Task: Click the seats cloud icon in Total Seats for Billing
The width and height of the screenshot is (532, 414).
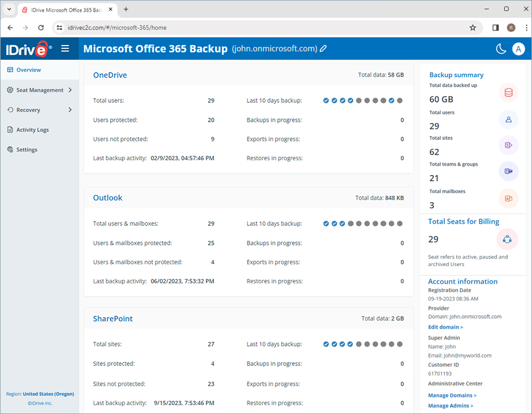Action: click(507, 240)
